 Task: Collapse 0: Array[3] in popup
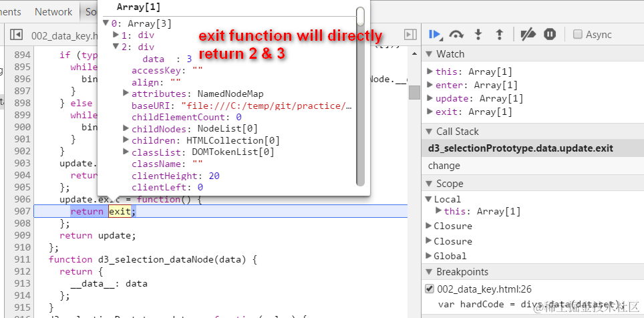(106, 23)
